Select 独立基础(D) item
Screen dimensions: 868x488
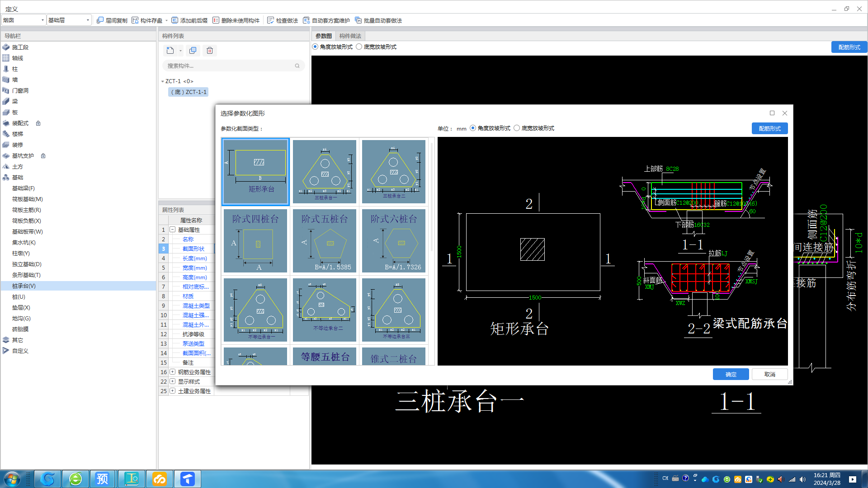[x=27, y=264]
